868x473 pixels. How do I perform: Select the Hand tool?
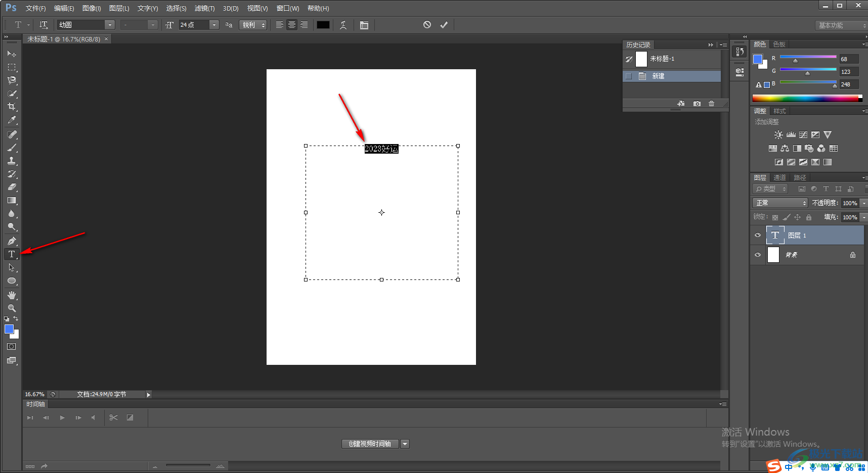pos(12,295)
